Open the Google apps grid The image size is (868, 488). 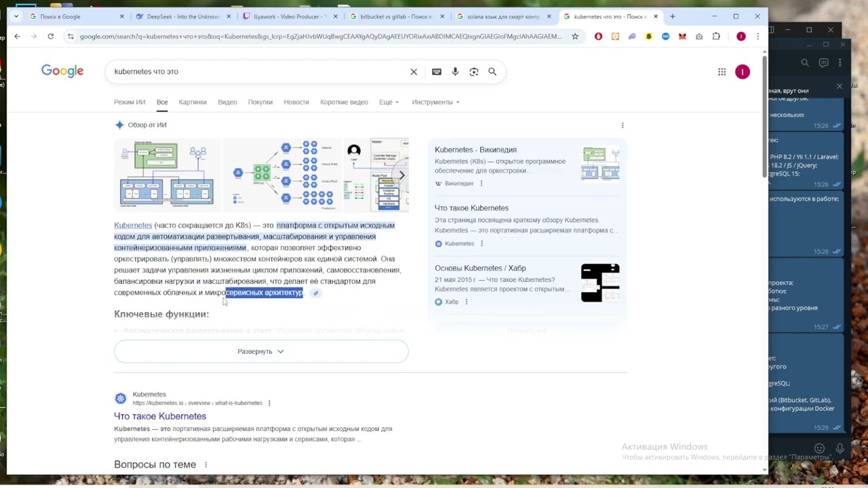click(722, 72)
